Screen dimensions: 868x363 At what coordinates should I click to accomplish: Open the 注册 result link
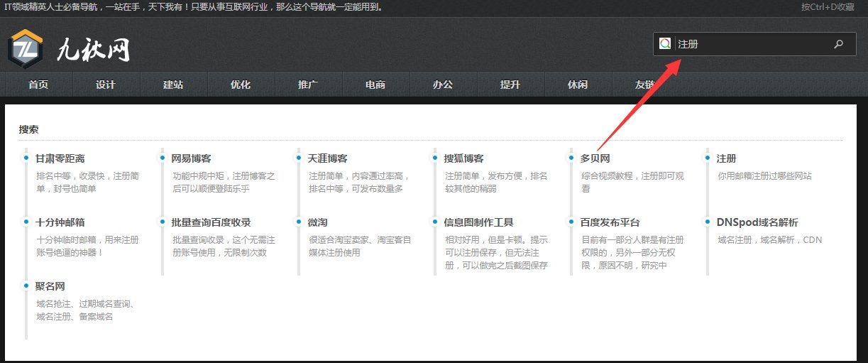[727, 158]
